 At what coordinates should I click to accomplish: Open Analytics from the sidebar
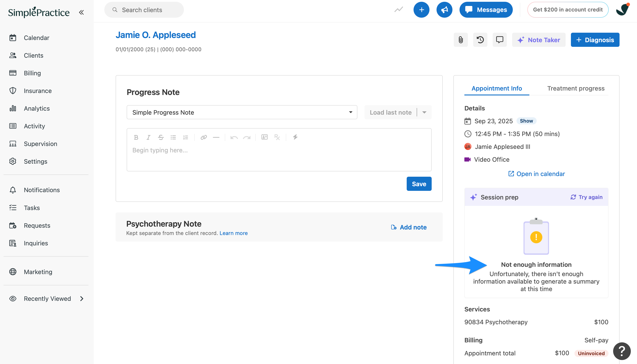(36, 108)
